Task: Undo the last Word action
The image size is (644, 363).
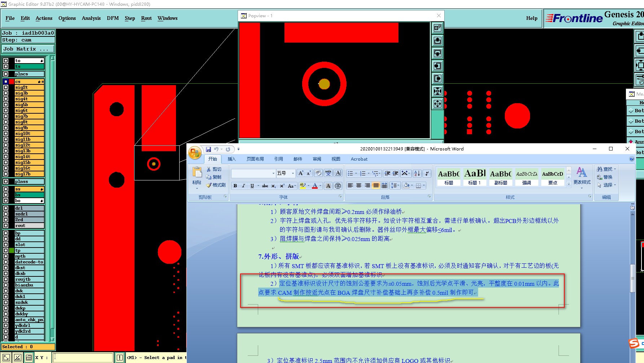Action: [x=216, y=149]
